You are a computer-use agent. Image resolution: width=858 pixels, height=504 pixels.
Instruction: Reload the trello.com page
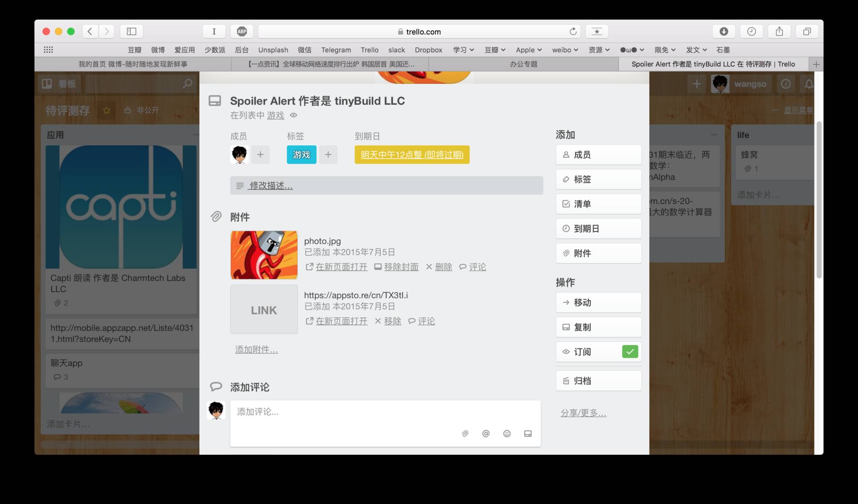573,31
